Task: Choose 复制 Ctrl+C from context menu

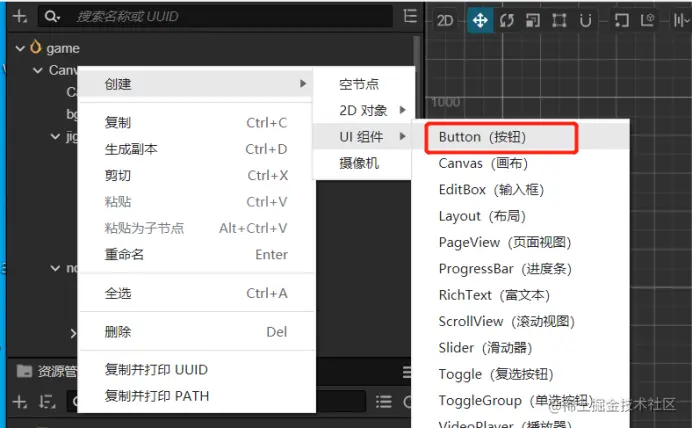Action: [x=196, y=123]
